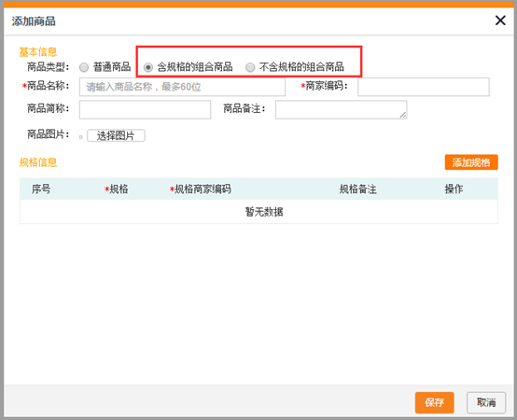
Task: Select 含规格的组合商品 radio option
Action: tap(148, 67)
